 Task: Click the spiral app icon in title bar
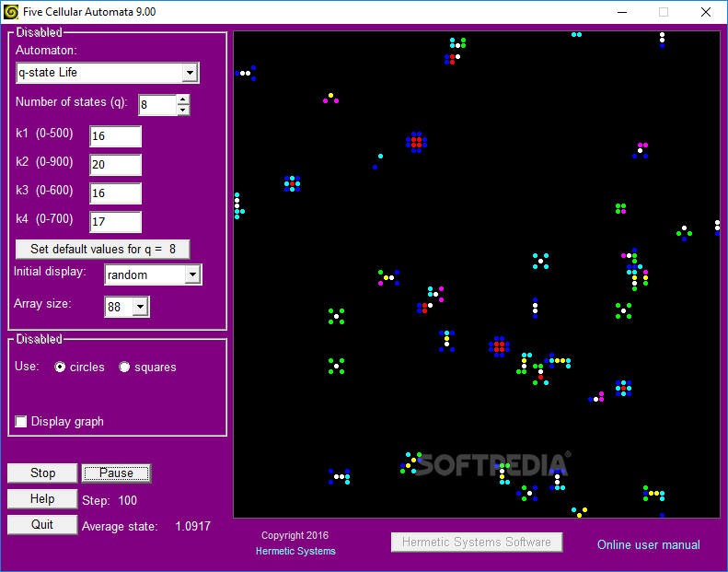click(10, 12)
